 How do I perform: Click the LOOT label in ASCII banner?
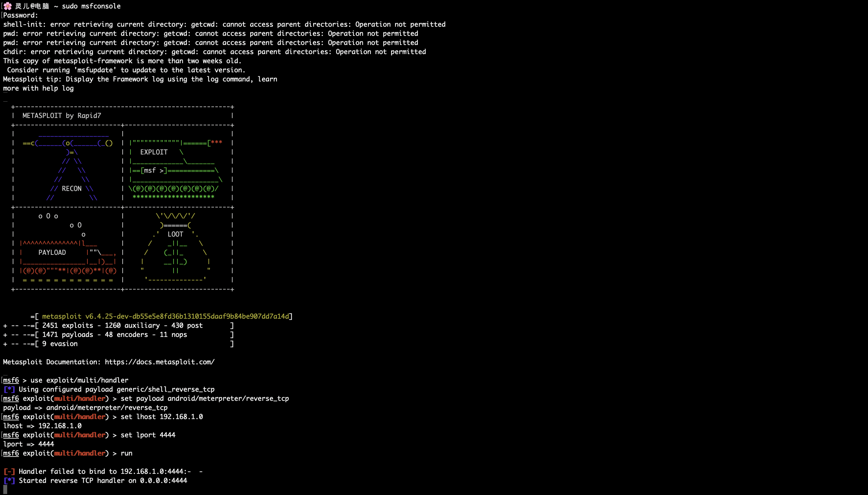175,234
